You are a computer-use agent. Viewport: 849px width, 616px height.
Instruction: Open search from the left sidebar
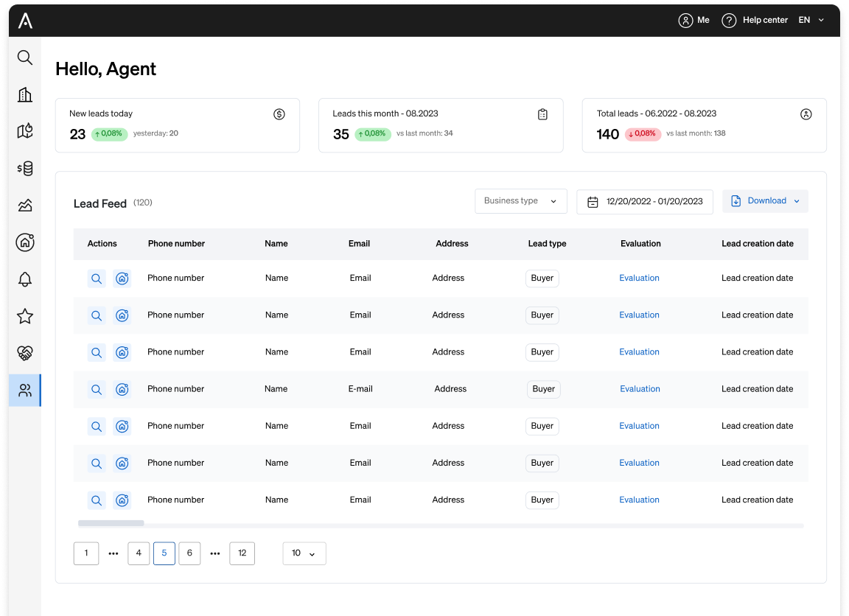click(24, 57)
